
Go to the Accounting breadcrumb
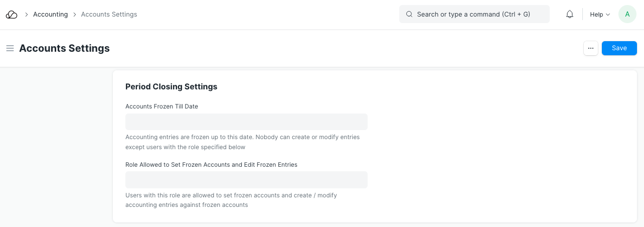coord(50,15)
